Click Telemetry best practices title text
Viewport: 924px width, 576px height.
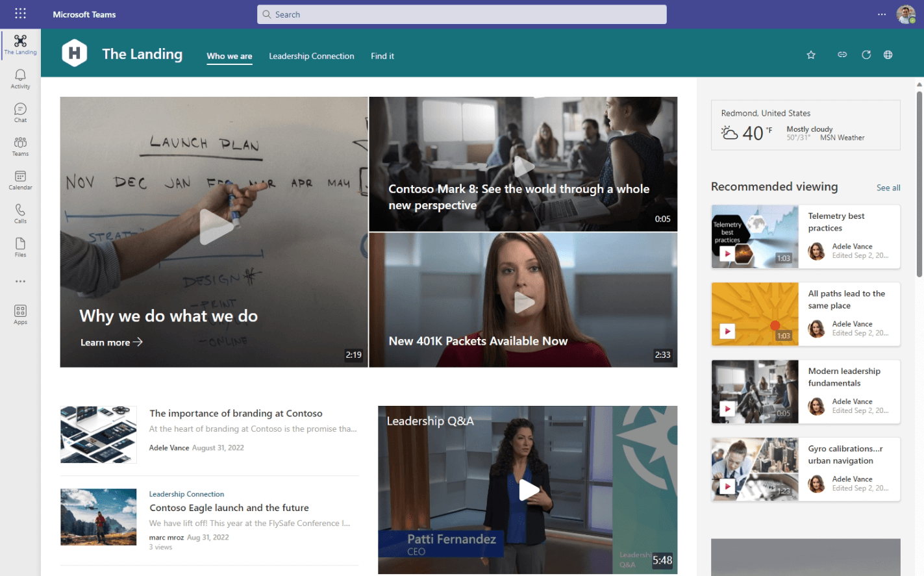836,222
